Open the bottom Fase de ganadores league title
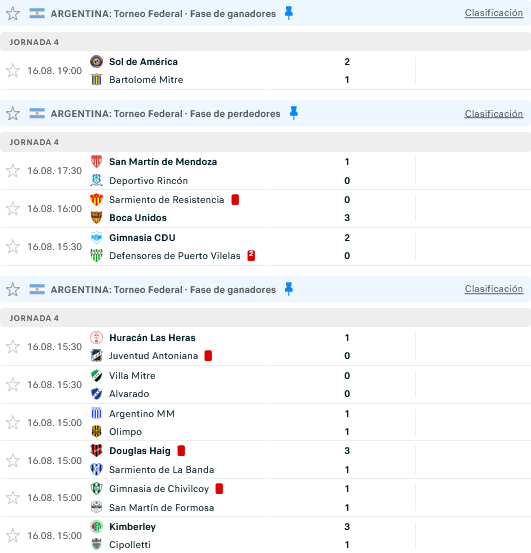 pos(163,290)
